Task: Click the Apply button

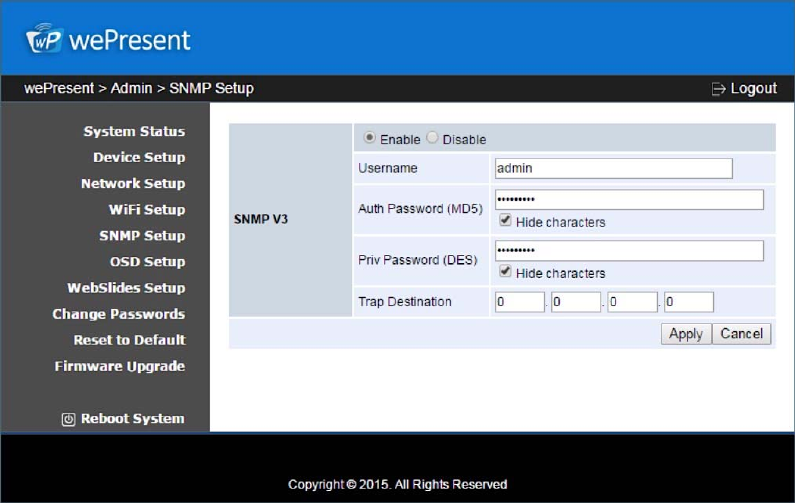Action: 686,334
